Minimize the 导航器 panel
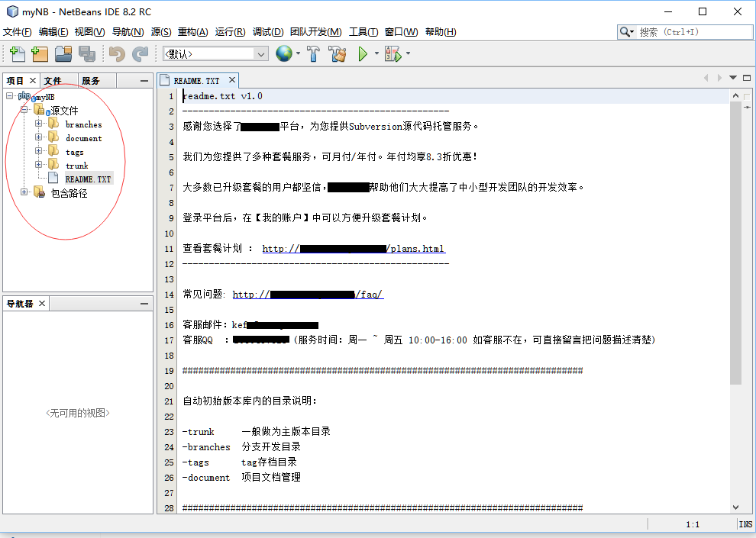The width and height of the screenshot is (756, 538). point(144,304)
